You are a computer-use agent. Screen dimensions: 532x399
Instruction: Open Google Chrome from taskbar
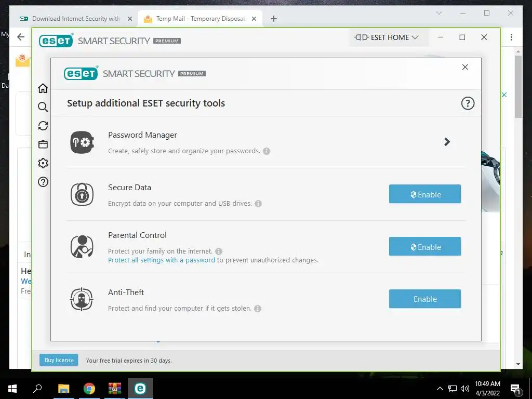coord(89,389)
